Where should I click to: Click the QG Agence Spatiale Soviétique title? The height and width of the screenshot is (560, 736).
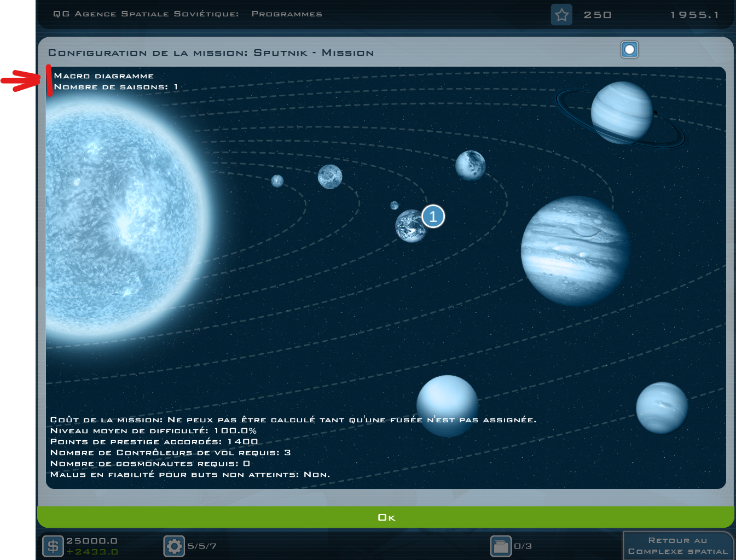pyautogui.click(x=146, y=14)
